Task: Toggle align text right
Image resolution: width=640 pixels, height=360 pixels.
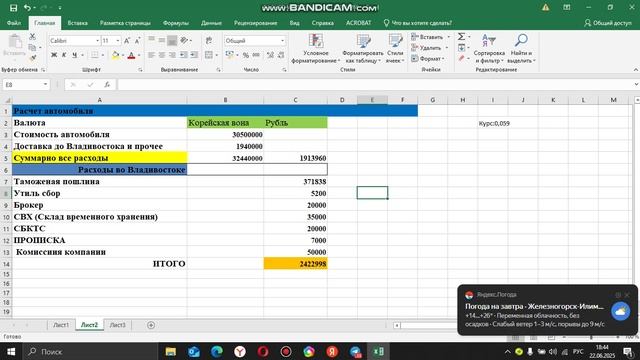Action: [172, 55]
